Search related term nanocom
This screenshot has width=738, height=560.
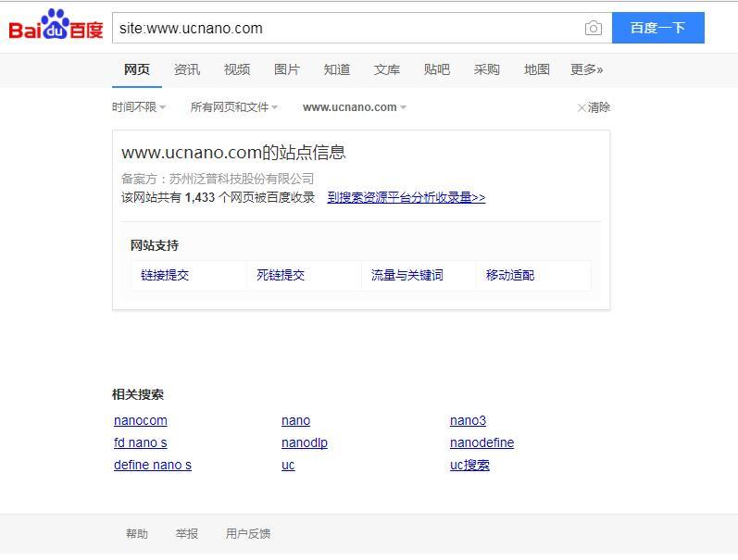(x=140, y=421)
